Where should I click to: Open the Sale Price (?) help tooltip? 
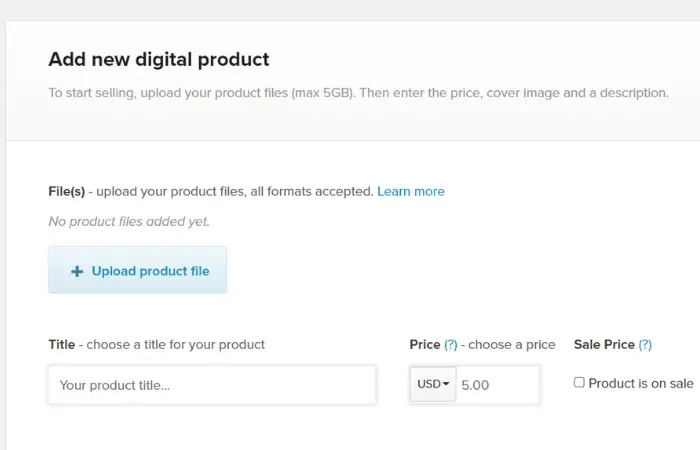point(645,345)
